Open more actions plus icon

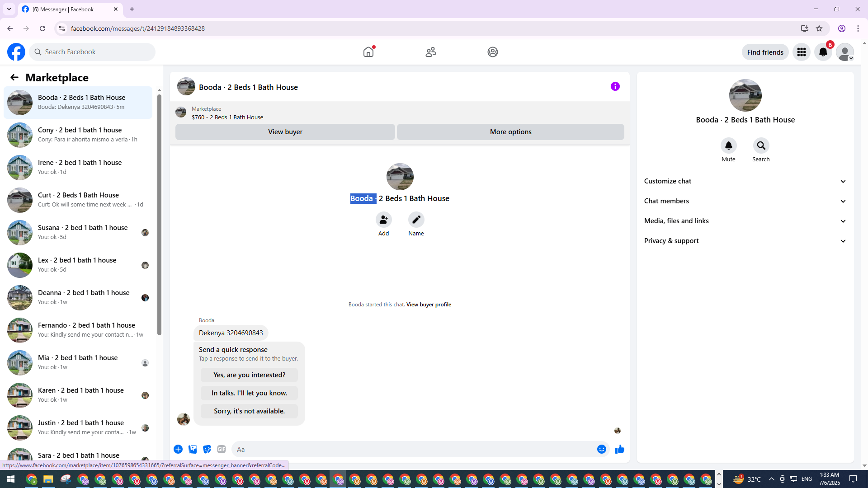tap(178, 449)
